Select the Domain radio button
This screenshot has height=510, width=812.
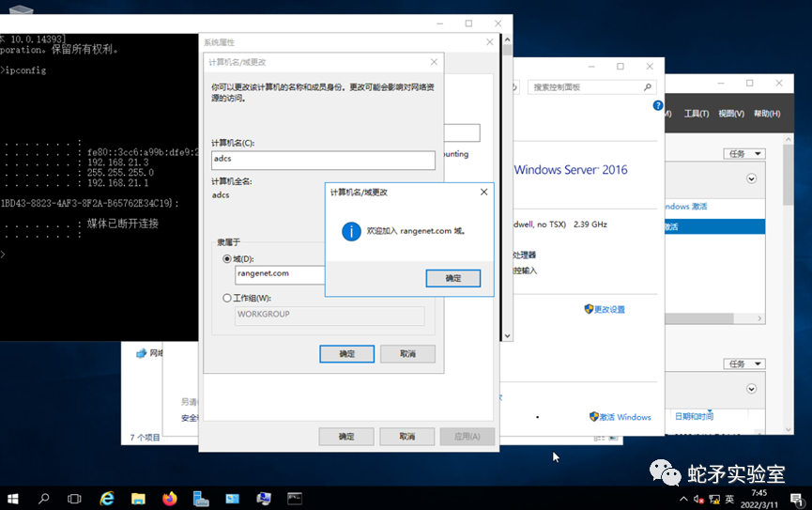227,258
